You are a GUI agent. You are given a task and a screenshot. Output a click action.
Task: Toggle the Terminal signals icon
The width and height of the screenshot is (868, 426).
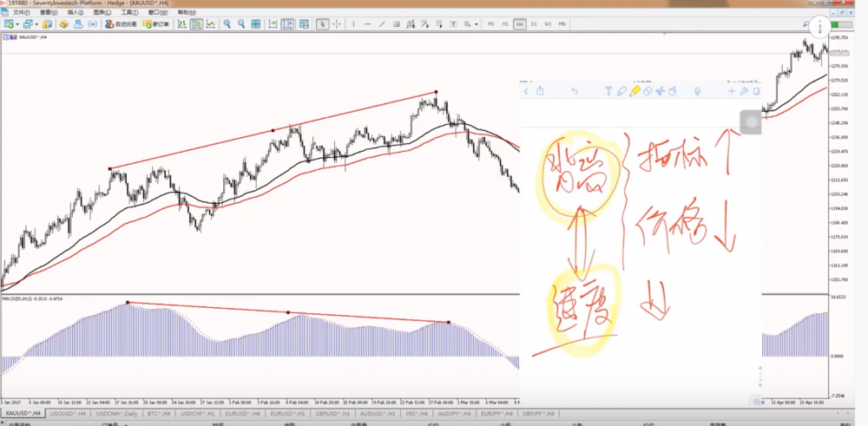[93, 24]
